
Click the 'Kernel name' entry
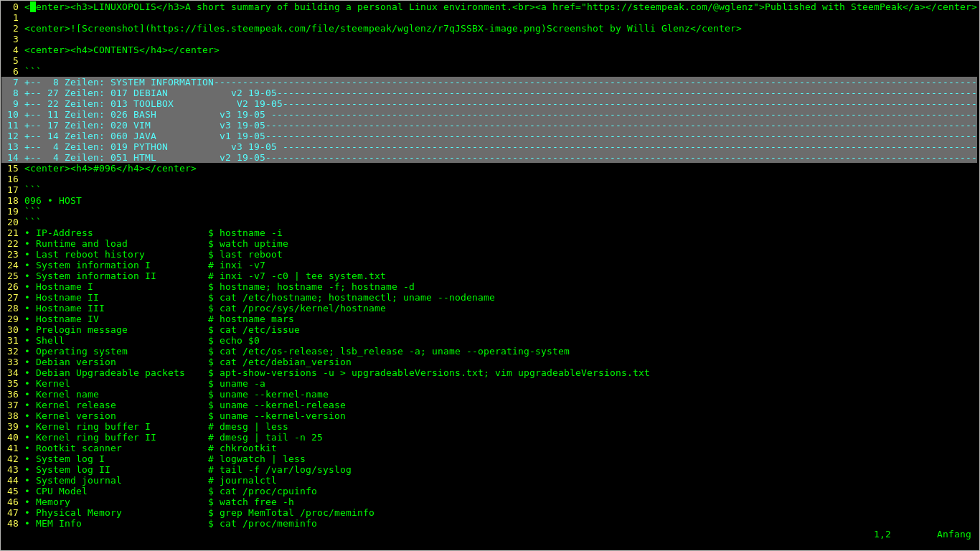[67, 395]
